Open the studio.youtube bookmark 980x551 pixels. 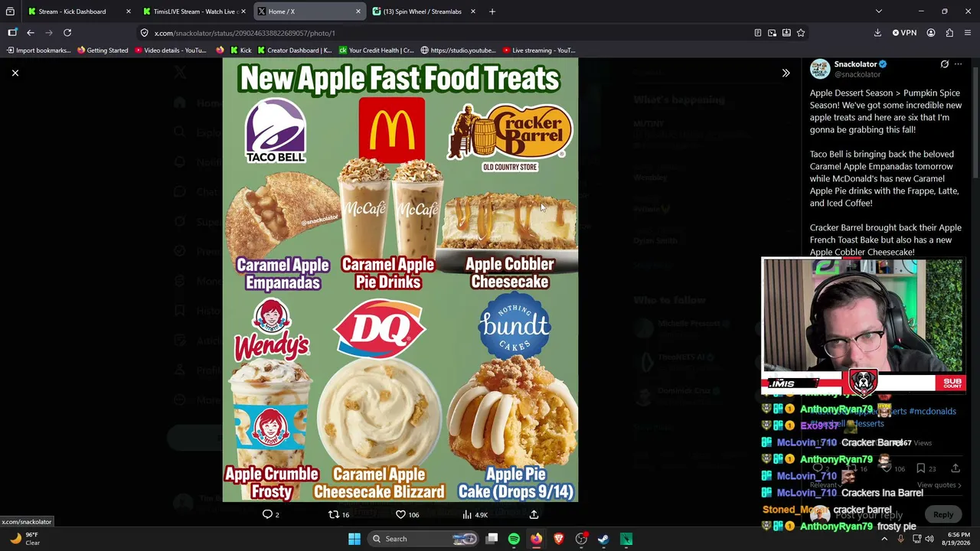click(458, 51)
